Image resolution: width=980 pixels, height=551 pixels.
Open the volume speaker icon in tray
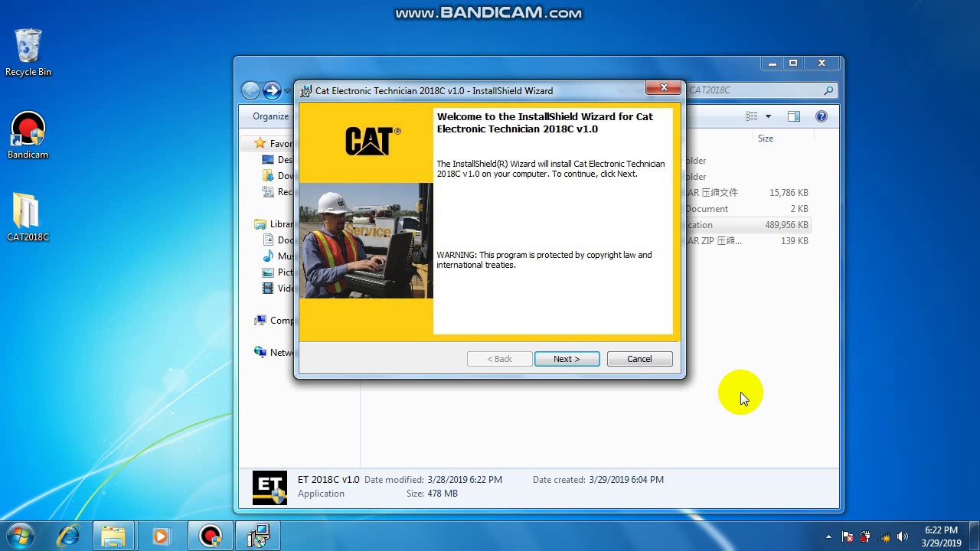coord(903,536)
